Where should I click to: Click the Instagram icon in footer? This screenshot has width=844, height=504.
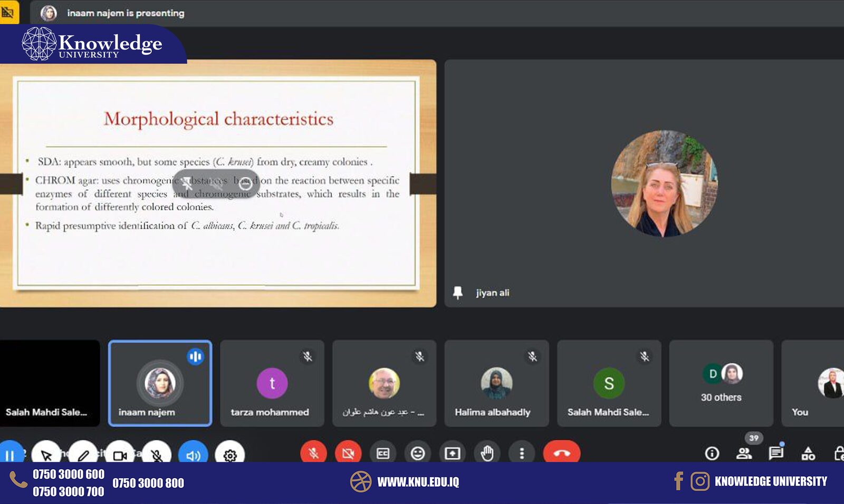(x=700, y=481)
